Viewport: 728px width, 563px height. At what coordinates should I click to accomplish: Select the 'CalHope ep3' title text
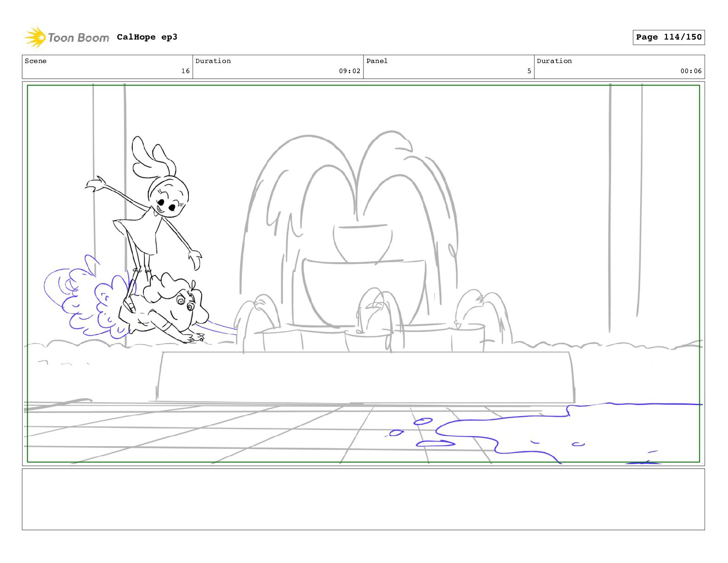[x=147, y=37]
